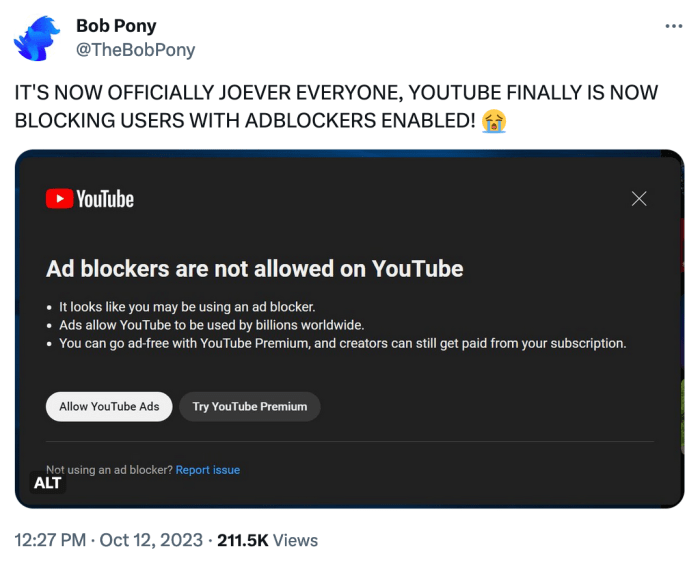Open the three-dot more options menu
The height and width of the screenshot is (567, 700).
pos(673,26)
